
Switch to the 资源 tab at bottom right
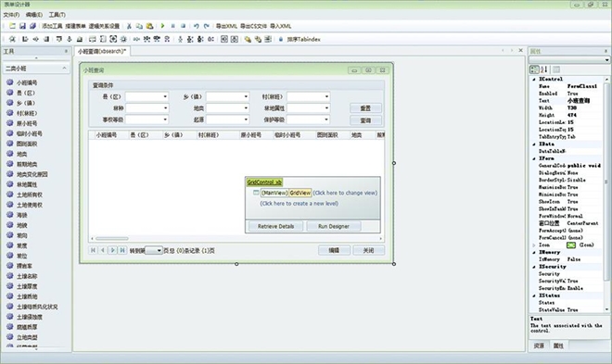pos(539,345)
